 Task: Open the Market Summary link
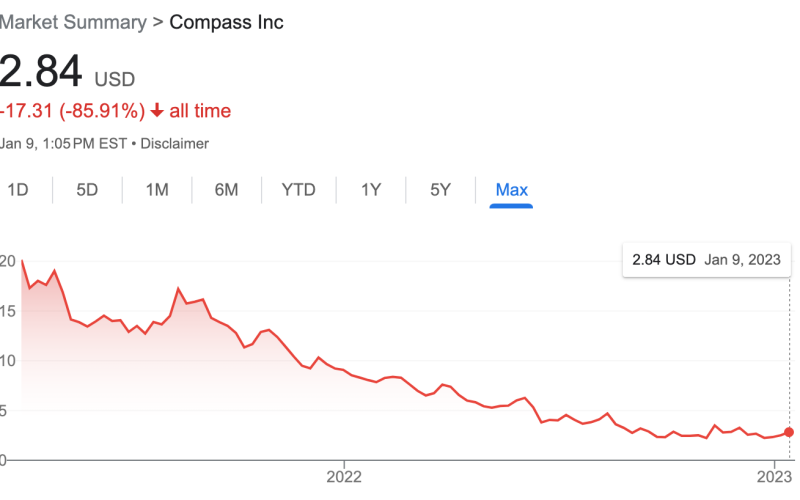pyautogui.click(x=71, y=22)
